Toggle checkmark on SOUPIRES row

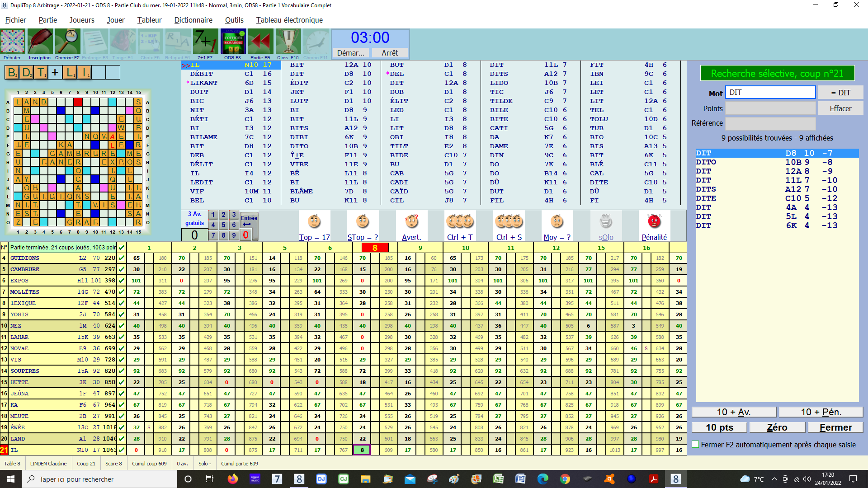point(122,371)
